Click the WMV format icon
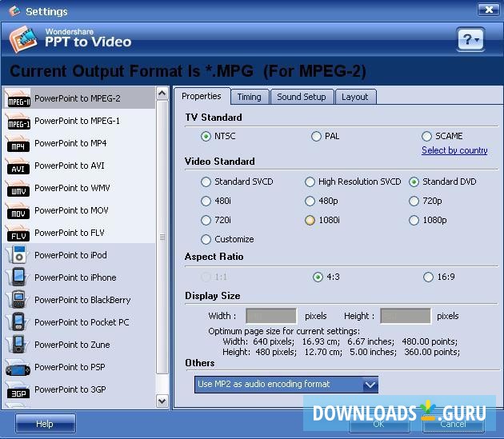The width and height of the screenshot is (504, 439). pyautogui.click(x=18, y=188)
